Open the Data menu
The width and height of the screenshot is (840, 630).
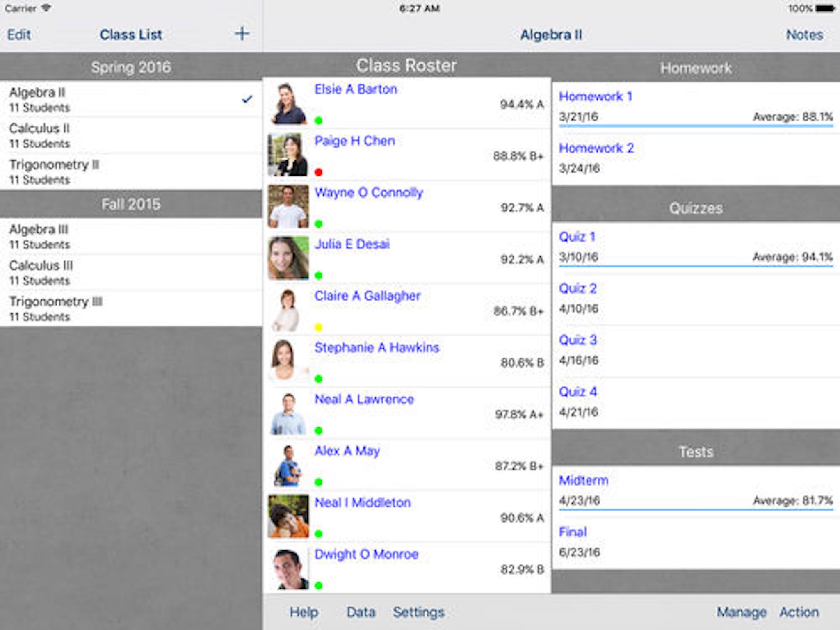tap(361, 612)
